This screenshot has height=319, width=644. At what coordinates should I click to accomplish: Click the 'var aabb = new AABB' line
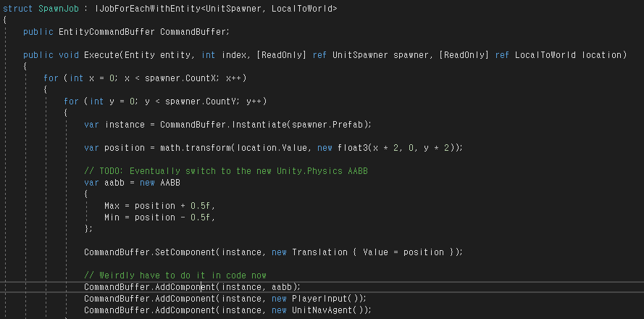click(x=133, y=183)
